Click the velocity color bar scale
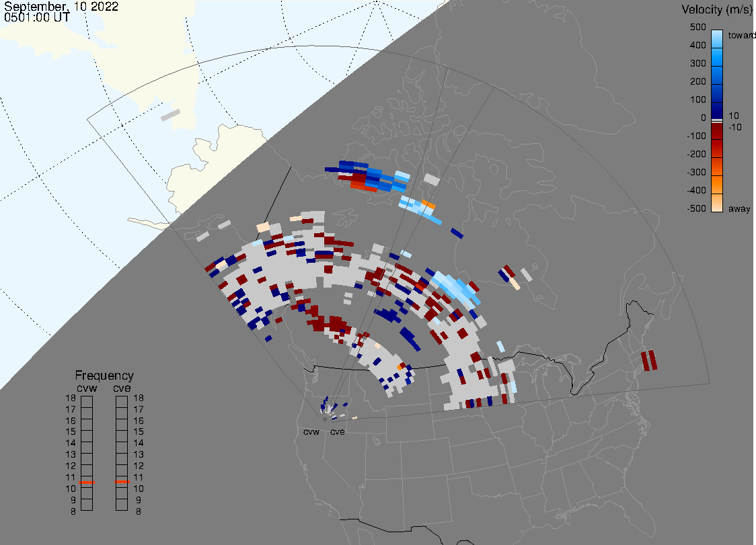Image resolution: width=756 pixels, height=545 pixels. tap(717, 121)
